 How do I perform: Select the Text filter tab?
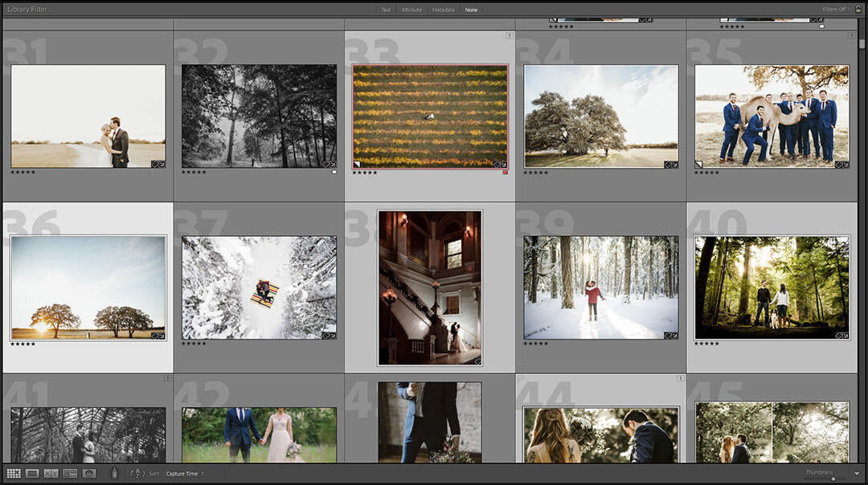[386, 10]
